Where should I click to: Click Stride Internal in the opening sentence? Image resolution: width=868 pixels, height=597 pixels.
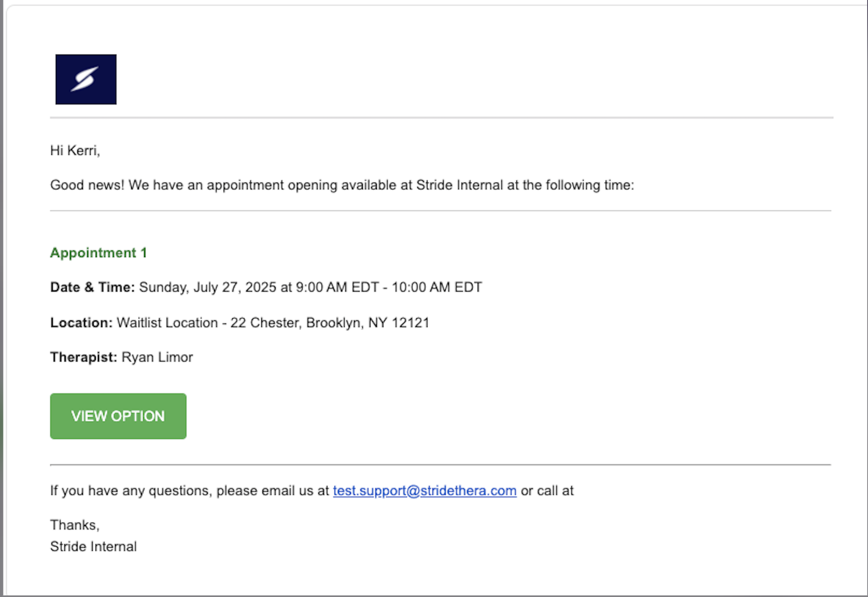459,185
